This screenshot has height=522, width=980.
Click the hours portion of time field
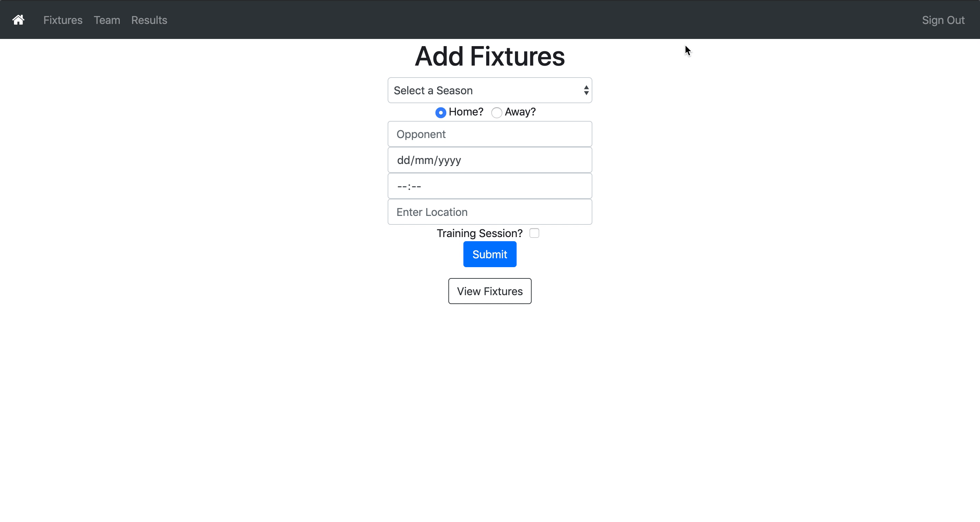coord(402,187)
